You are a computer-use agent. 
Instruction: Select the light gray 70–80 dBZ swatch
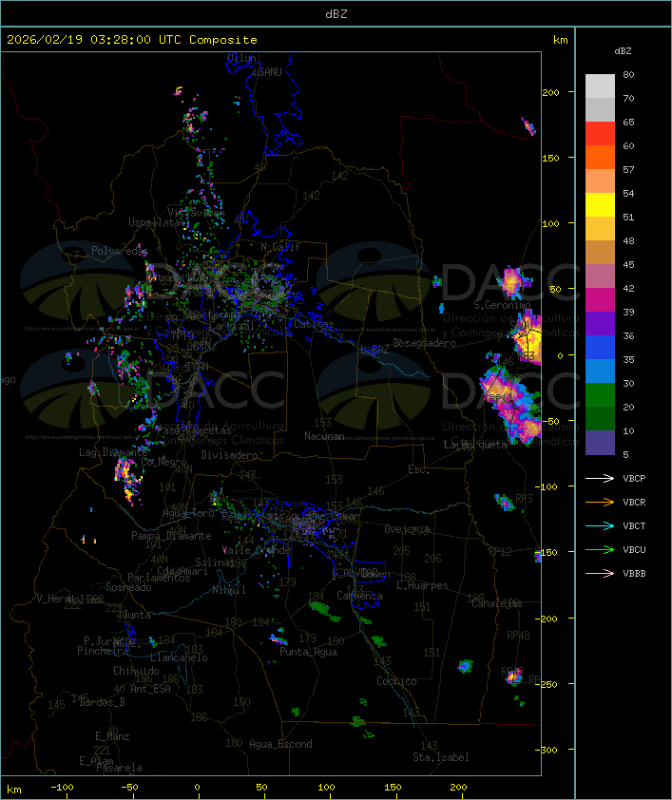pos(600,86)
